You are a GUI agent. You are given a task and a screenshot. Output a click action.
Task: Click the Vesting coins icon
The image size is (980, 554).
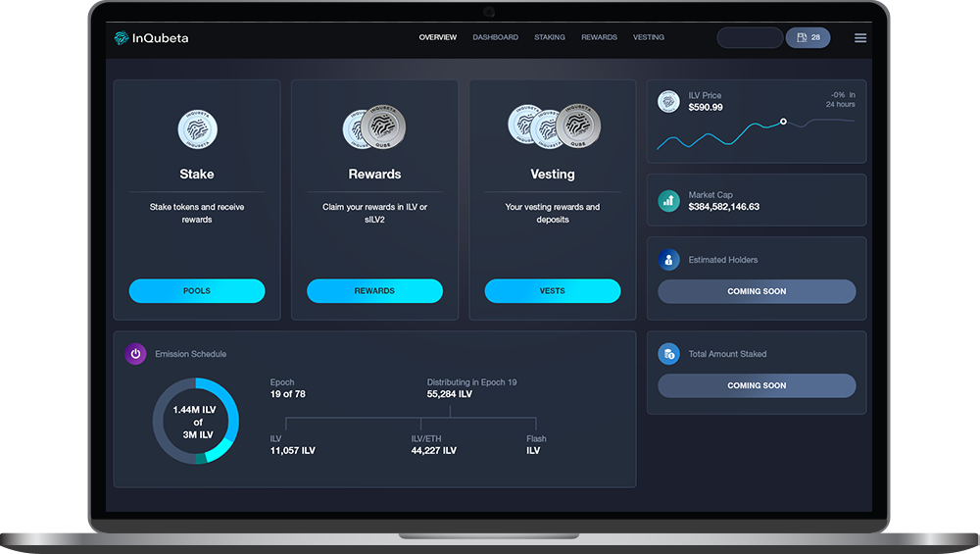[553, 126]
